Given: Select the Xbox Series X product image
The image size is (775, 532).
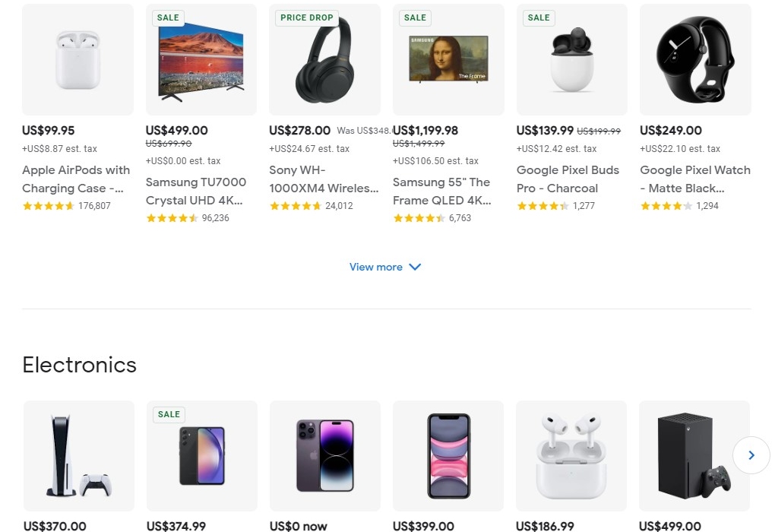Looking at the screenshot, I should (x=694, y=455).
